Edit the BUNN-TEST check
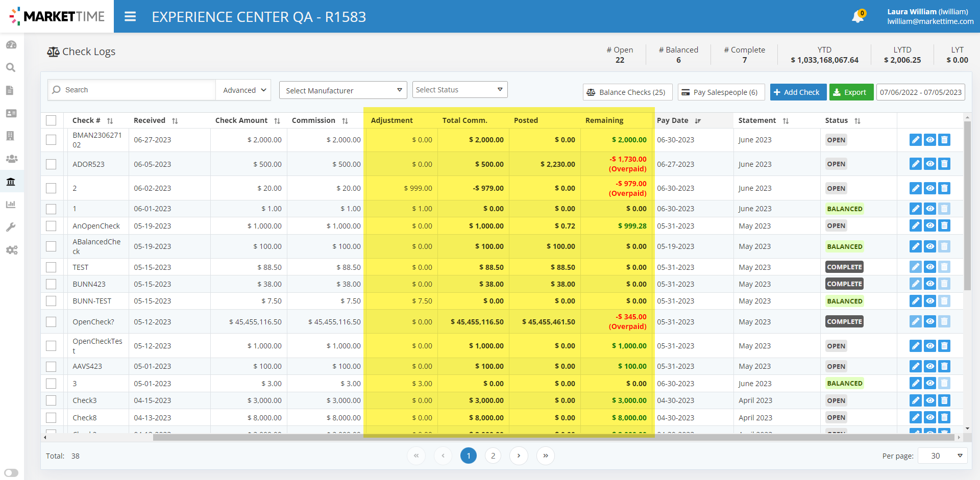The image size is (980, 480). (x=916, y=301)
